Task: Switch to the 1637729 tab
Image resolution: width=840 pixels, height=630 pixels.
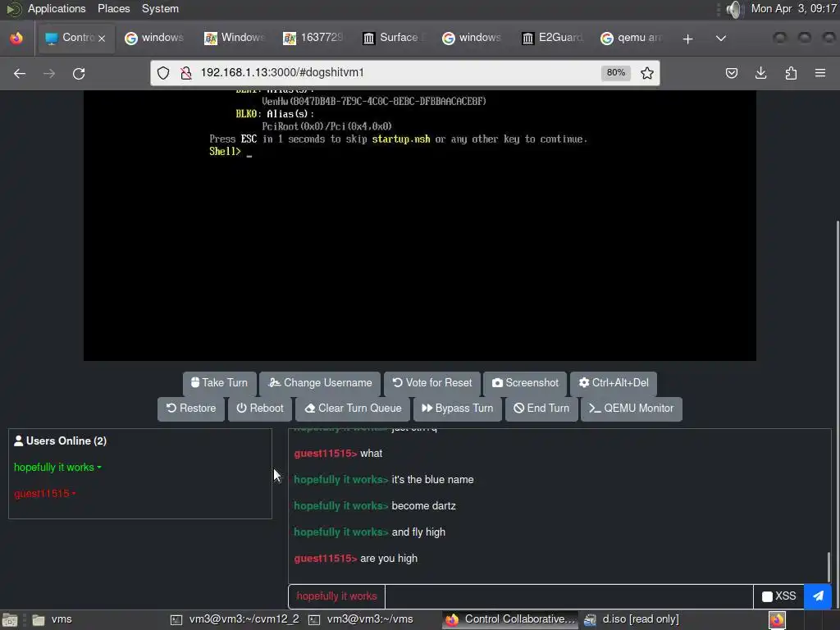Action: [x=314, y=38]
